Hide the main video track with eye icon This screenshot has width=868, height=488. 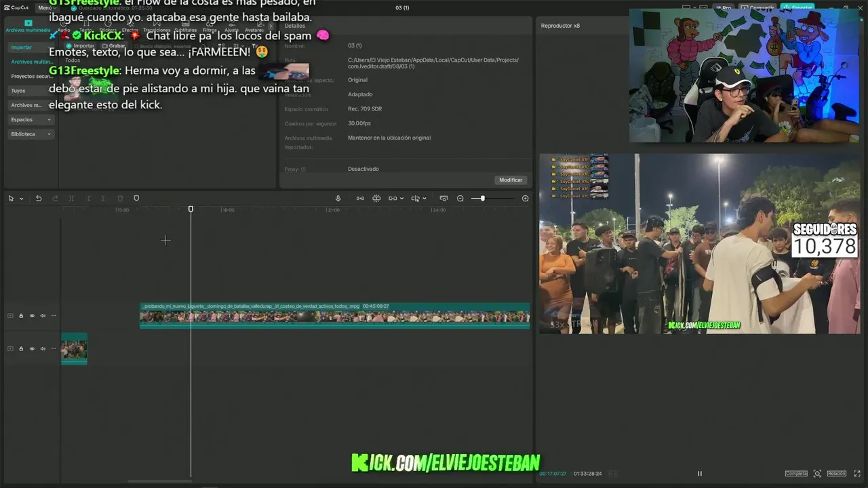[32, 316]
